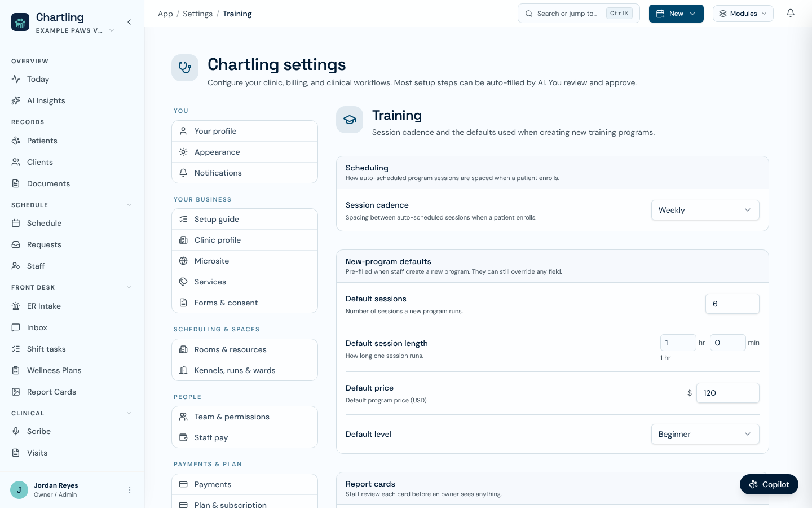Click the session length minutes field

727,343
